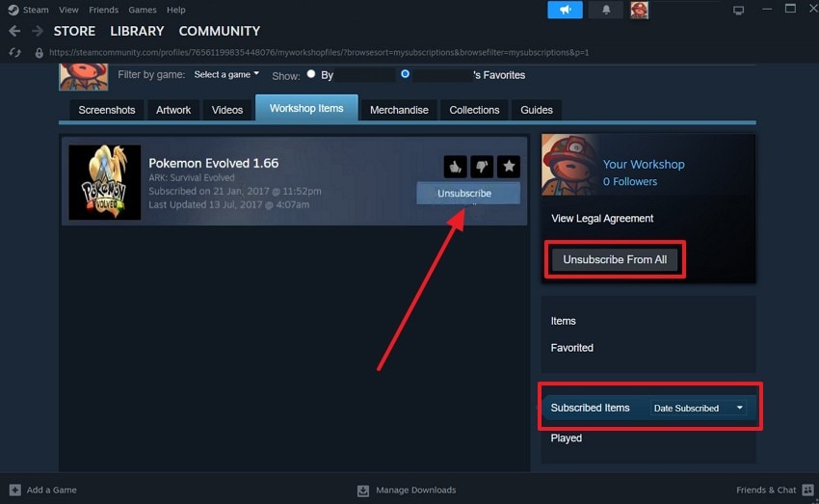Open the 0 Followers link
This screenshot has height=504, width=819.
pos(630,182)
